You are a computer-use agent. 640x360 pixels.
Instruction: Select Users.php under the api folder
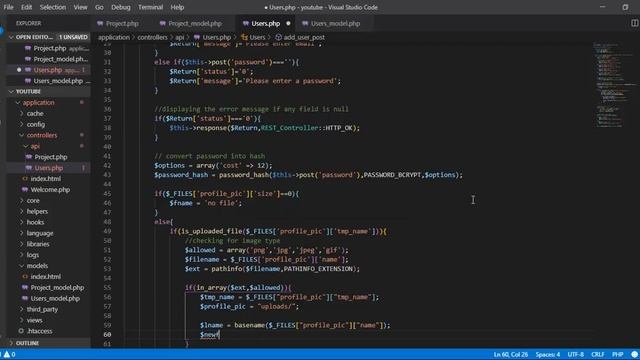click(49, 168)
